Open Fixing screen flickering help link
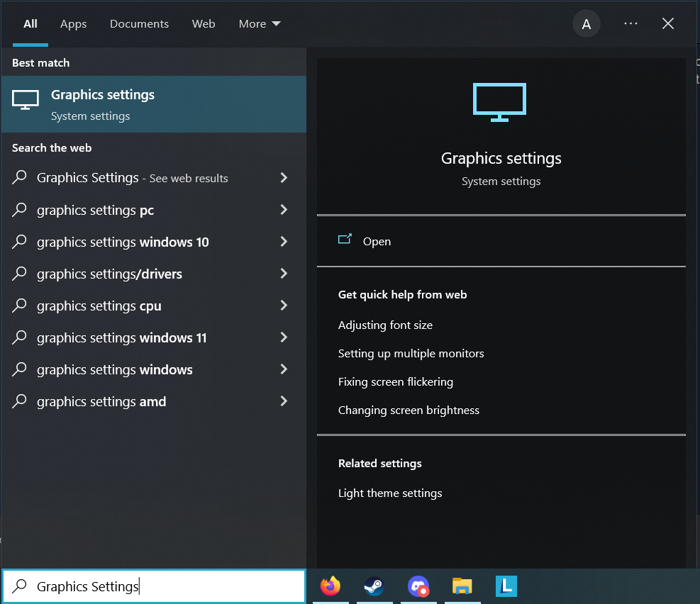Screen dimensions: 700x604 [395, 381]
